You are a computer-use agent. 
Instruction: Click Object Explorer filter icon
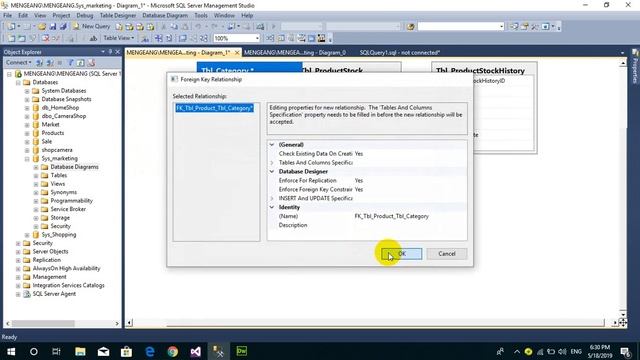70,62
